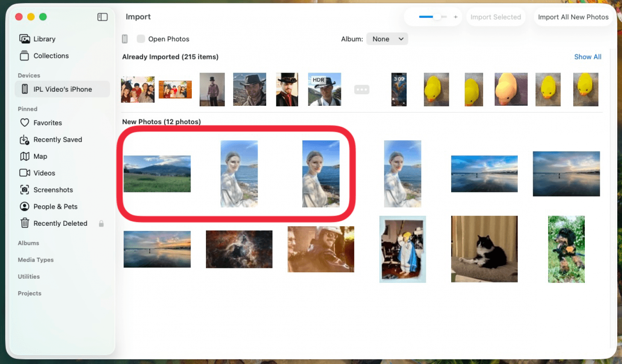Open Library in the sidebar
Image resolution: width=622 pixels, height=364 pixels.
coord(44,39)
